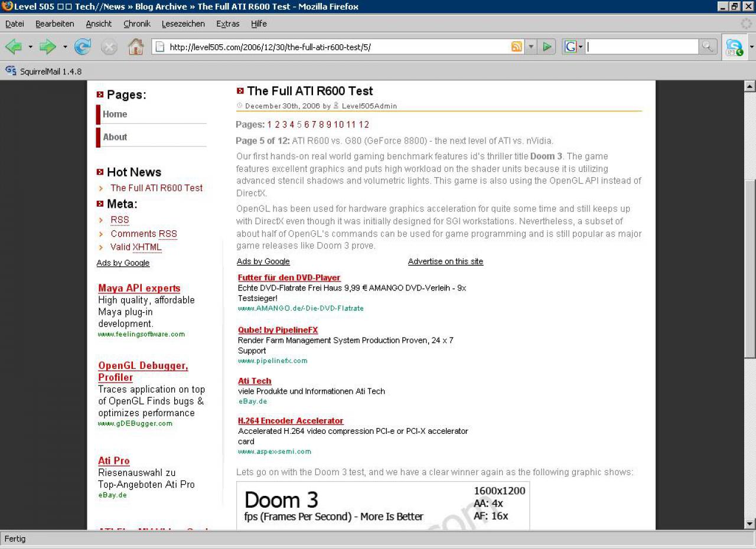
Task: Reload the page with the Refresh icon
Action: click(x=83, y=47)
